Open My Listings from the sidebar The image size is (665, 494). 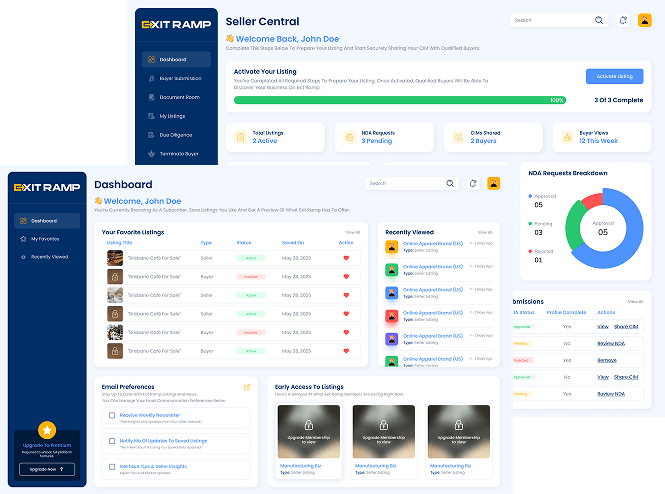tap(172, 116)
